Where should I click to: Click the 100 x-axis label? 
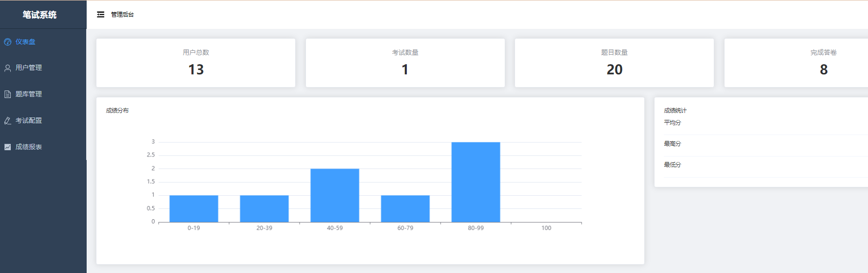pos(546,228)
